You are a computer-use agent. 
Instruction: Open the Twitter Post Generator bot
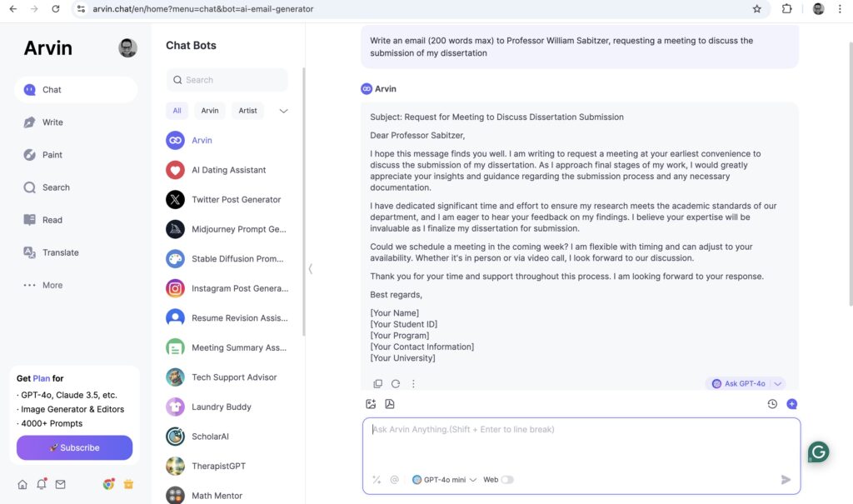click(x=227, y=200)
